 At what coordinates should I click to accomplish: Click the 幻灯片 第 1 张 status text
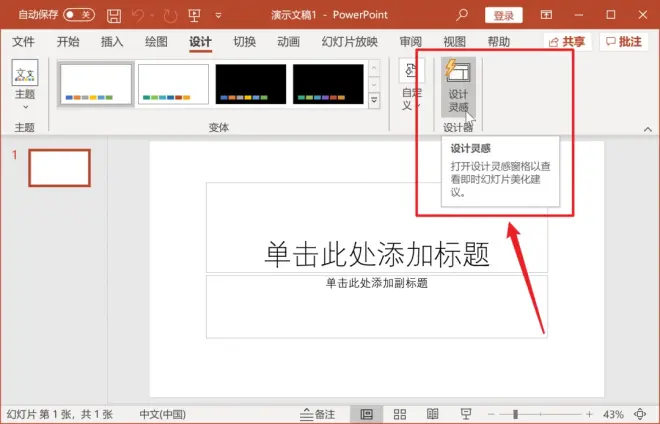(x=60, y=414)
